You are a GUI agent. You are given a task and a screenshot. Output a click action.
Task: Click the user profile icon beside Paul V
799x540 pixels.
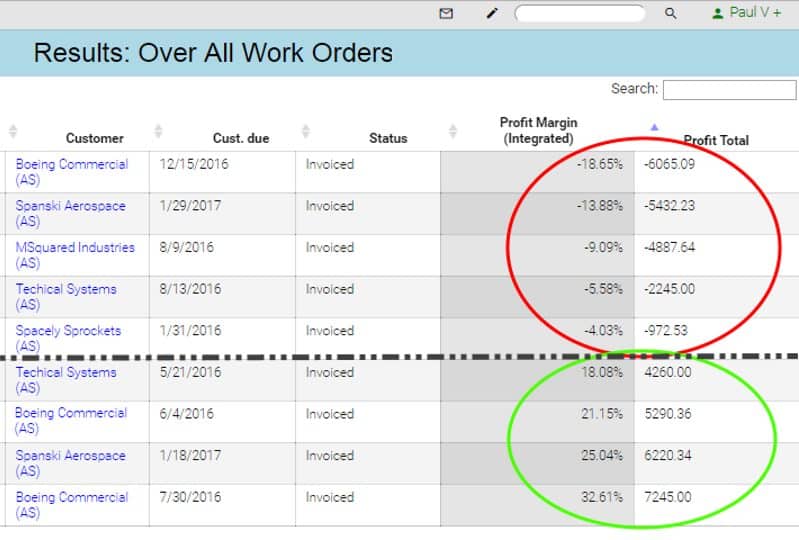pos(717,14)
